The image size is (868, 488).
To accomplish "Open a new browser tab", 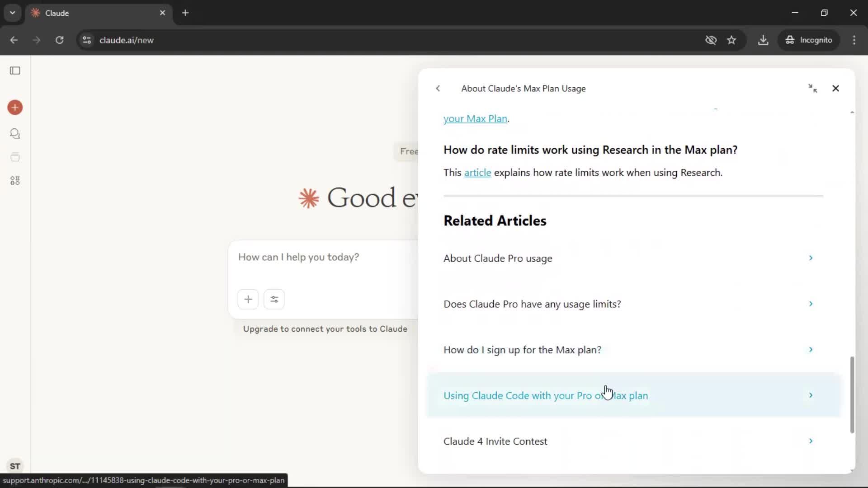I will pos(185,13).
